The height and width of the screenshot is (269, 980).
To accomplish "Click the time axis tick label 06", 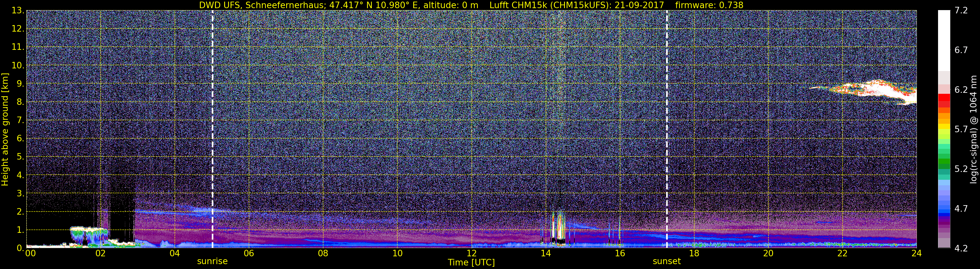I will [x=249, y=253].
